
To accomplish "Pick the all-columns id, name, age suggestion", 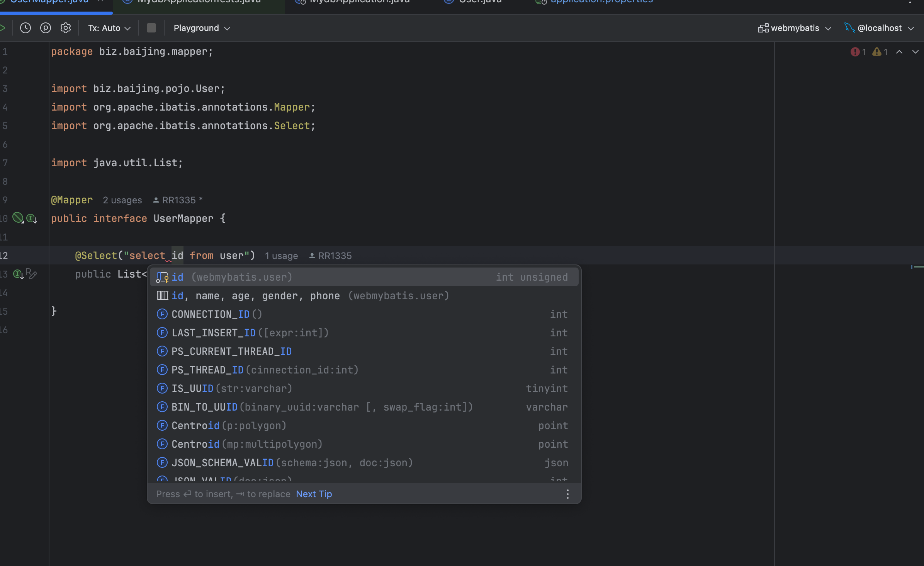I will point(309,296).
